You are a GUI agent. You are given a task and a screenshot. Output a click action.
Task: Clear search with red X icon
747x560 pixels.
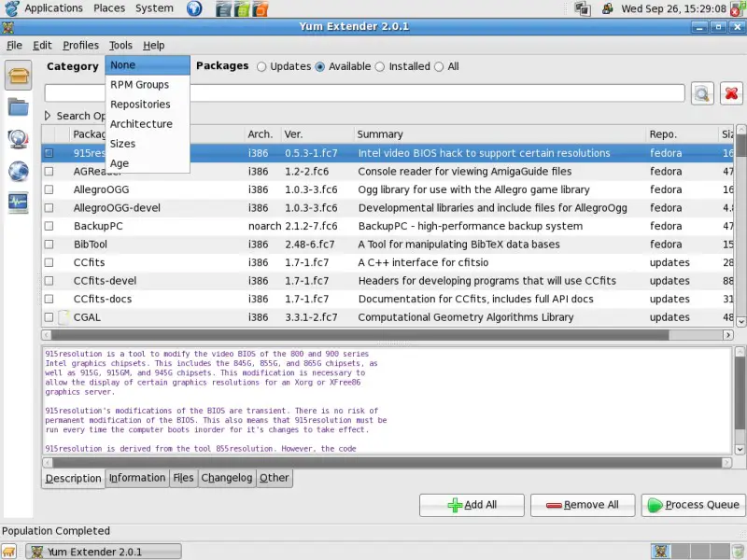click(731, 93)
